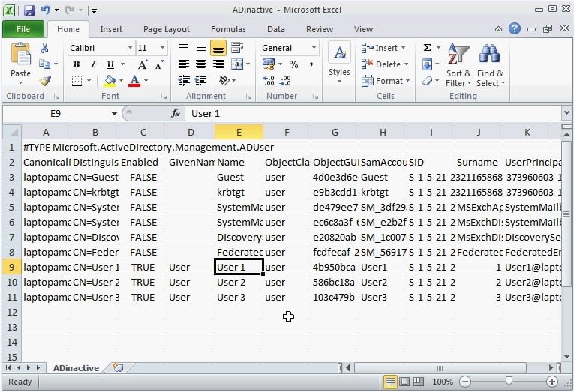Viewport: 574px width, 392px height.
Task: Expand the formula bar
Action: pos(566,113)
